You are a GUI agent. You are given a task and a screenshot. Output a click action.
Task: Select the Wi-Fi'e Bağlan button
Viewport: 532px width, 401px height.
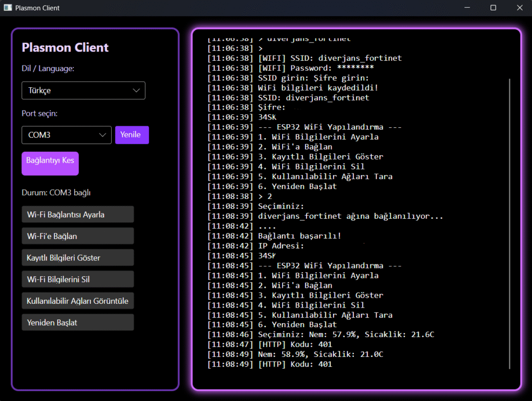click(78, 236)
